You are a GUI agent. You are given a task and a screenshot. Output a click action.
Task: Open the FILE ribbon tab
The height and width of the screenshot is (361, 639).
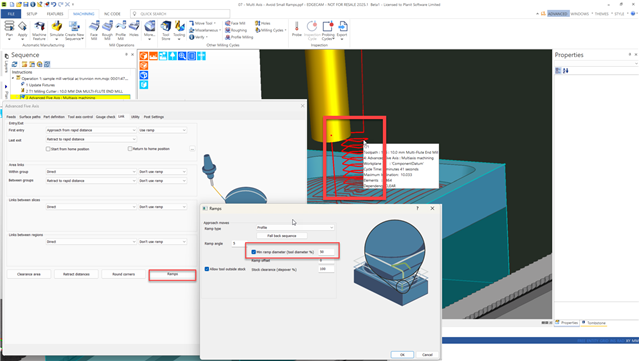click(x=11, y=14)
